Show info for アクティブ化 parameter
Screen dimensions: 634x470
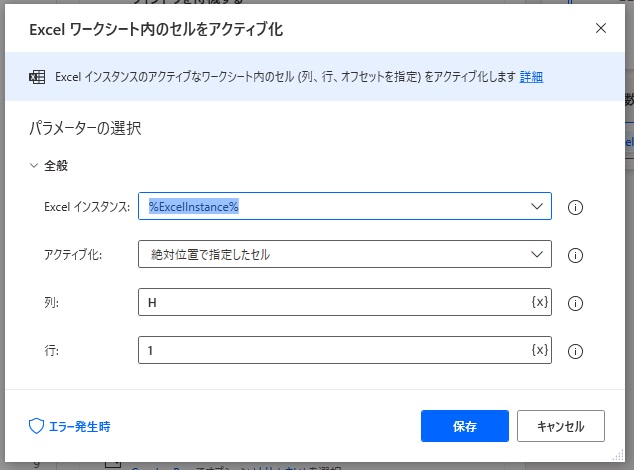pyautogui.click(x=575, y=255)
